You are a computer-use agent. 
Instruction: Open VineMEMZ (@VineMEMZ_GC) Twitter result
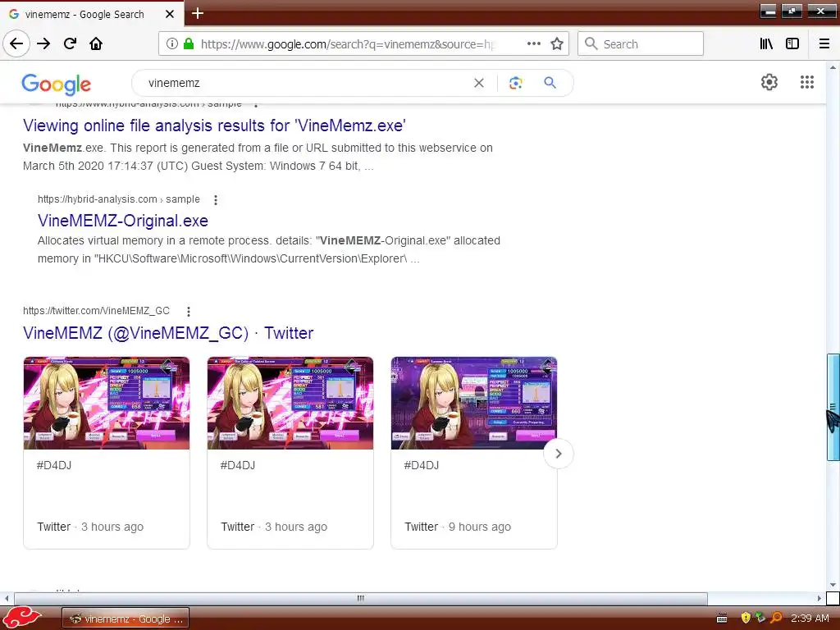click(x=168, y=333)
